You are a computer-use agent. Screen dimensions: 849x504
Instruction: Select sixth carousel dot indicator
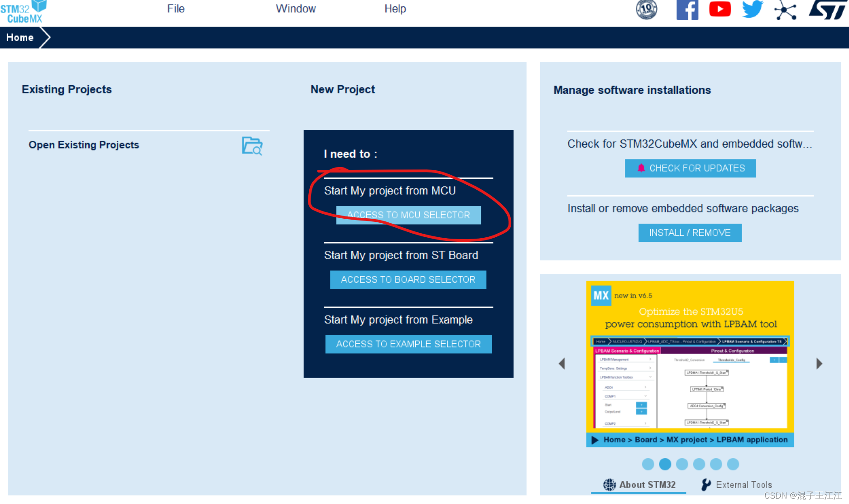733,464
